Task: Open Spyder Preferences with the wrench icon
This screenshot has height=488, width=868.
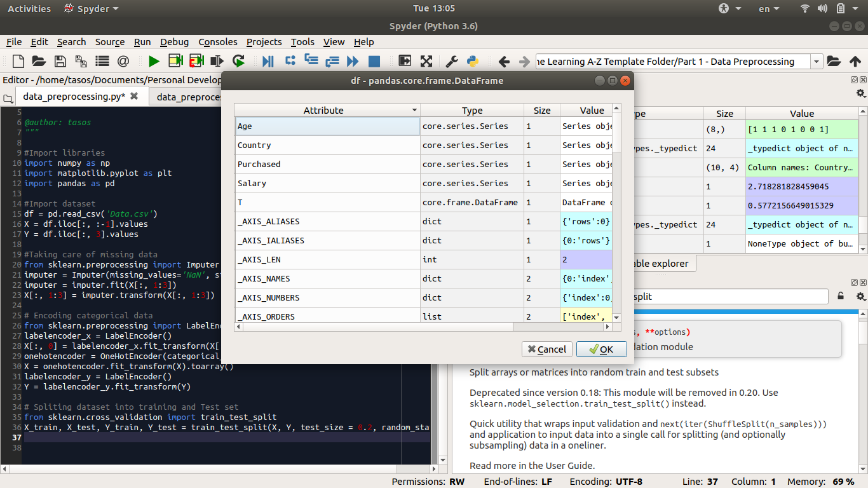Action: (x=452, y=61)
